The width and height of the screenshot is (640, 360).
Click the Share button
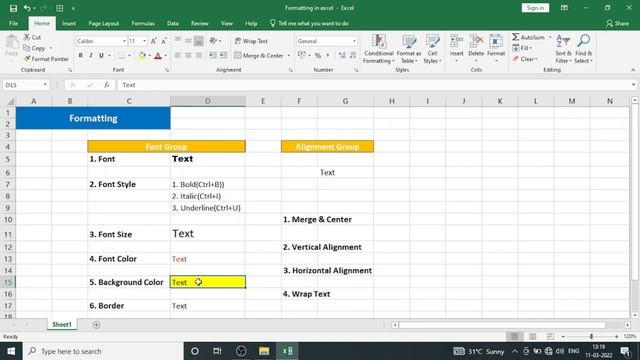(x=618, y=24)
